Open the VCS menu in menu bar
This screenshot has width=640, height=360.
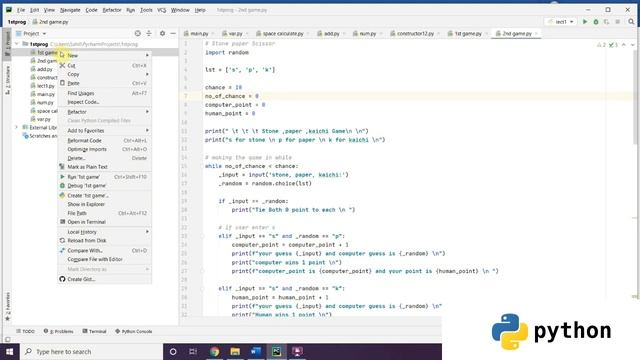tap(162, 10)
